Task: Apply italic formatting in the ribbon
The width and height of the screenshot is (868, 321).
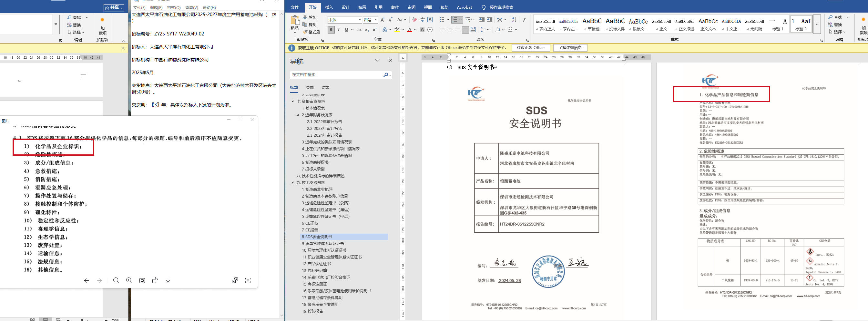Action: coord(339,30)
